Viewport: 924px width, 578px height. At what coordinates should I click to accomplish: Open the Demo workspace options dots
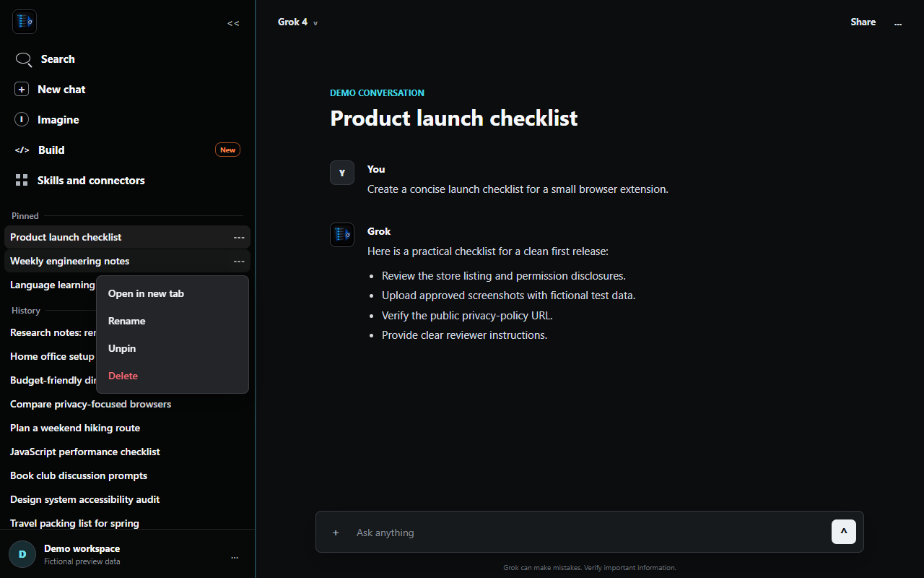235,557
